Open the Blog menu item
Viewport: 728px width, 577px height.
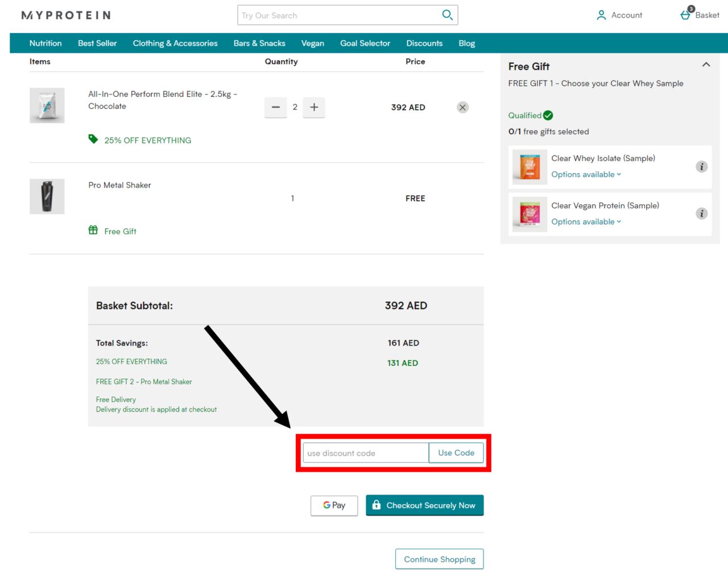pos(467,43)
